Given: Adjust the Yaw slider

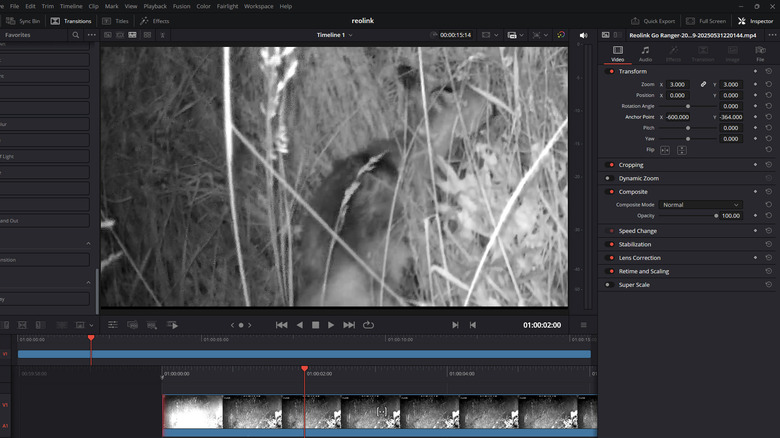Looking at the screenshot, I should coord(688,139).
